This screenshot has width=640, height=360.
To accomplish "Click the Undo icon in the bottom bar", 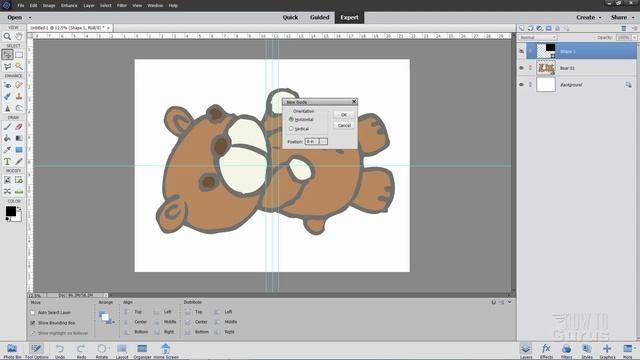I will coord(60,350).
